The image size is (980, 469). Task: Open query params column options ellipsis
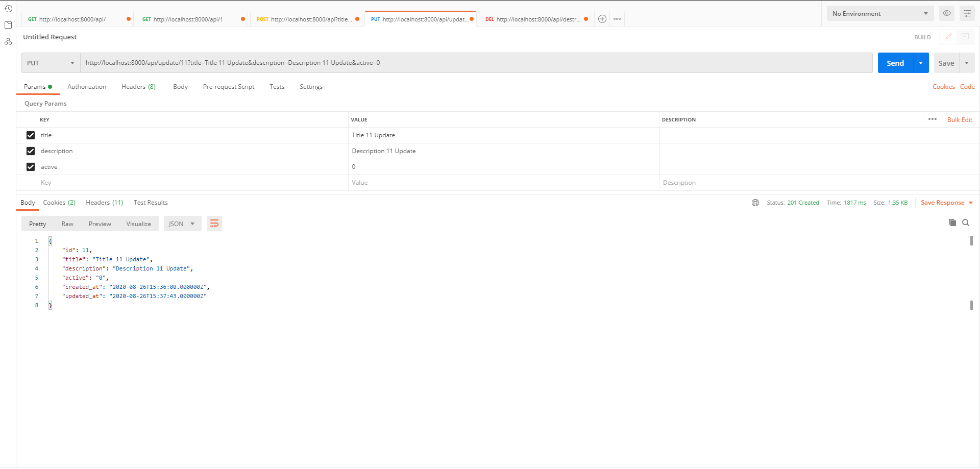click(933, 119)
